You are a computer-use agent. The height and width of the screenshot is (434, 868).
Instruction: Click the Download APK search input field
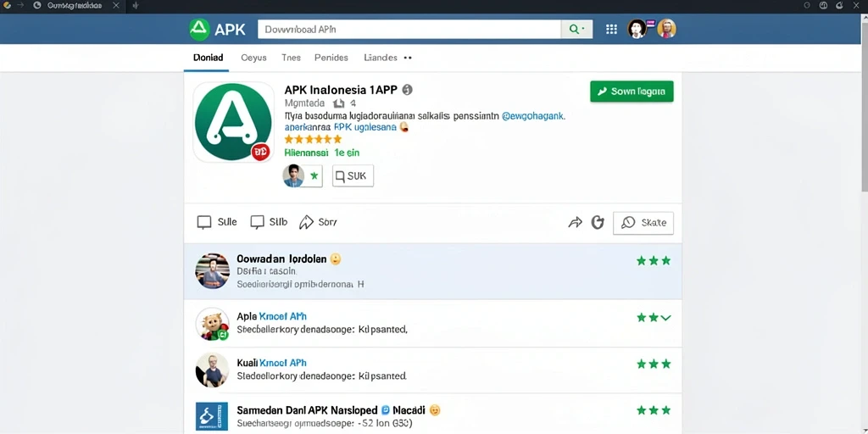(x=409, y=30)
